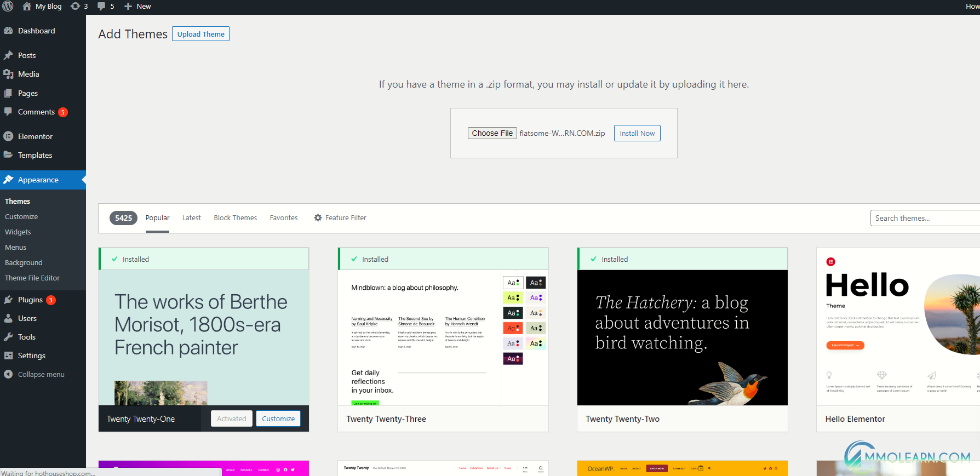Viewport: 980px width, 476px height.
Task: Open comments bubble icon in the admin bar
Action: (101, 6)
